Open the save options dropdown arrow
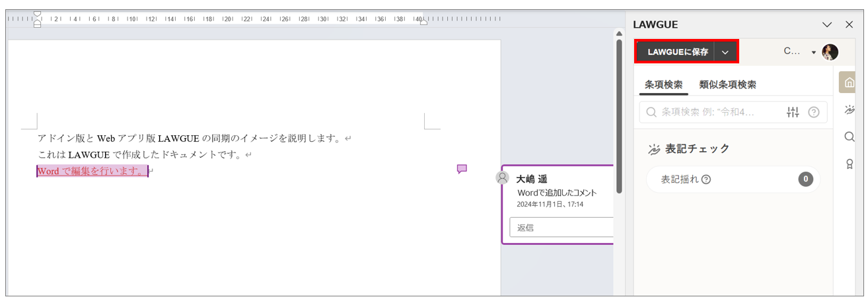This screenshot has height=301, width=868. coord(725,52)
